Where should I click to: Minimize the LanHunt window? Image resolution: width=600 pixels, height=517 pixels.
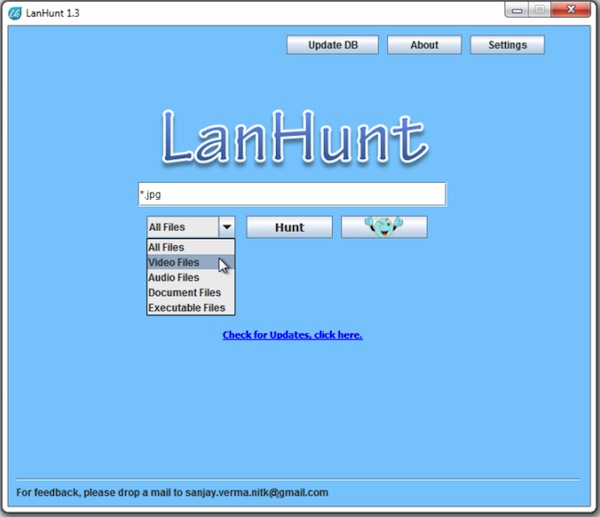tap(517, 10)
